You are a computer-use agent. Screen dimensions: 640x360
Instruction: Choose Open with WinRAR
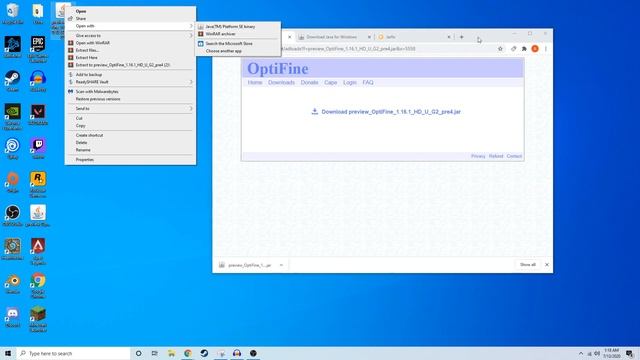130,43
